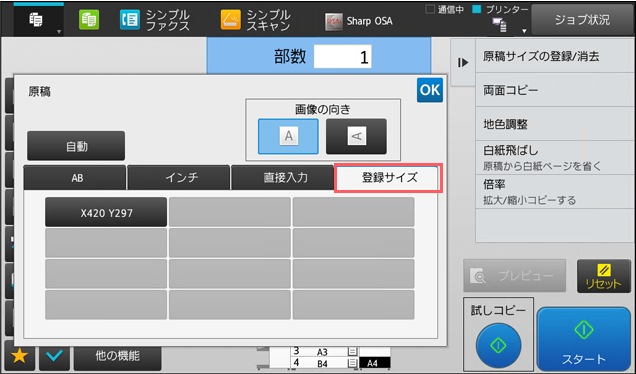This screenshot has height=374, width=636.
Task: Switch to the 直接入力 tab
Action: [282, 177]
